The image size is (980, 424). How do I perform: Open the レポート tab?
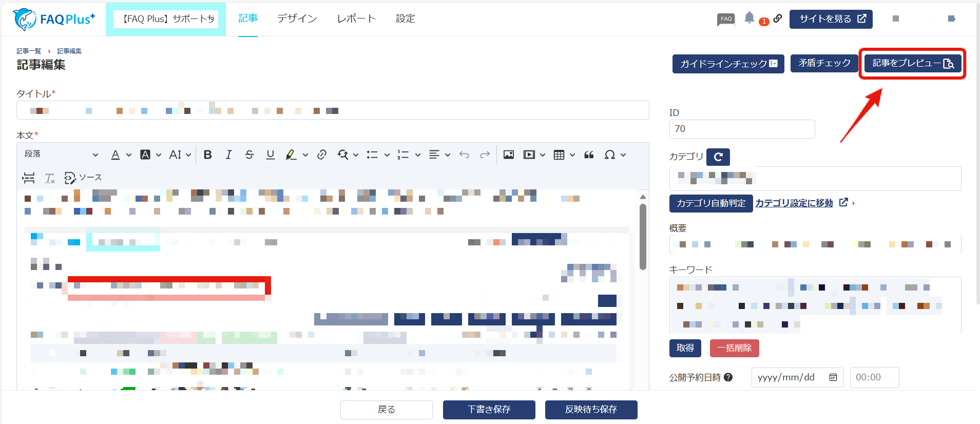coord(356,18)
